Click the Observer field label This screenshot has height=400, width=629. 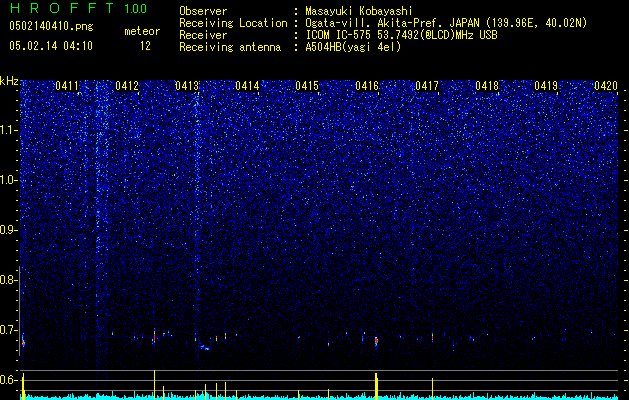203,11
